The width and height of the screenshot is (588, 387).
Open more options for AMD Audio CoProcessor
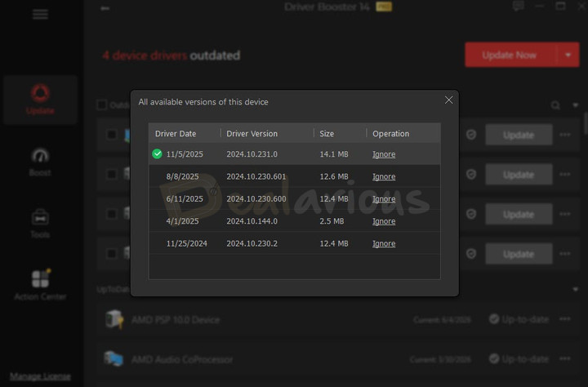pyautogui.click(x=565, y=358)
